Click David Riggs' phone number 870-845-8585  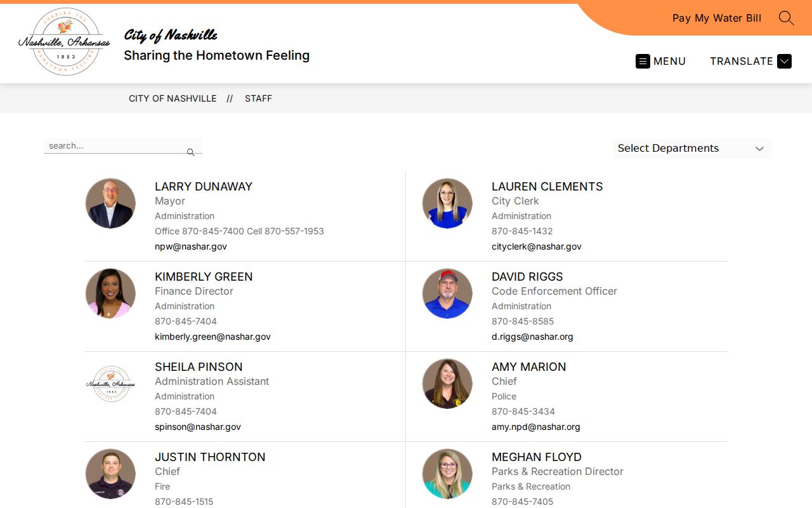pos(523,321)
